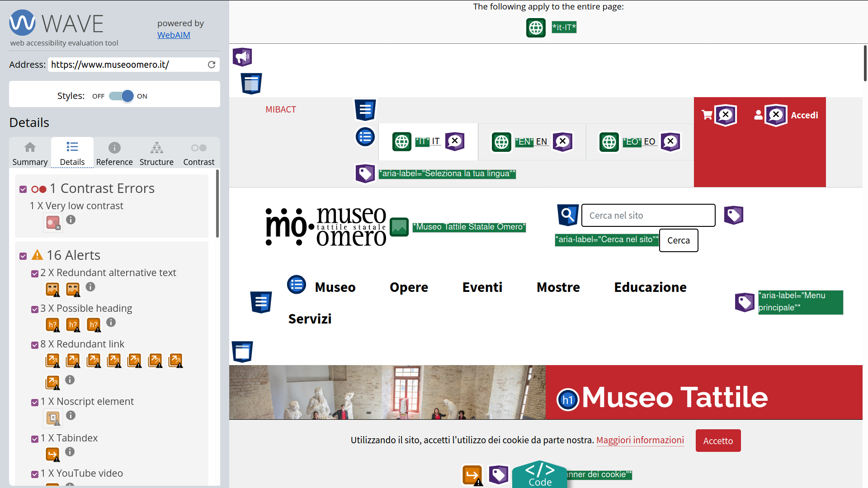Click the first possible heading alert icon

tap(52, 324)
